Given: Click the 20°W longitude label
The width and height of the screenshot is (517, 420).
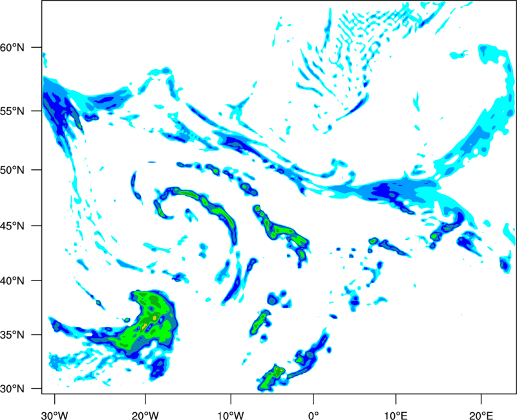Looking at the screenshot, I should point(145,415).
